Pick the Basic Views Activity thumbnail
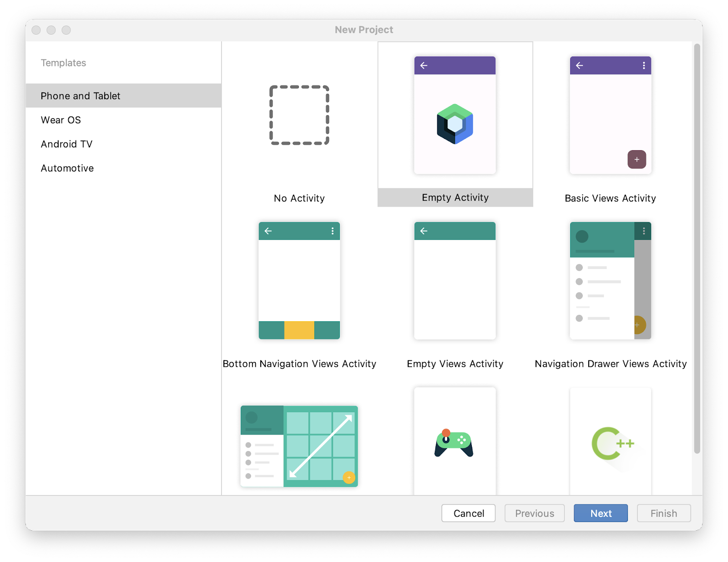Image resolution: width=728 pixels, height=562 pixels. (x=611, y=115)
